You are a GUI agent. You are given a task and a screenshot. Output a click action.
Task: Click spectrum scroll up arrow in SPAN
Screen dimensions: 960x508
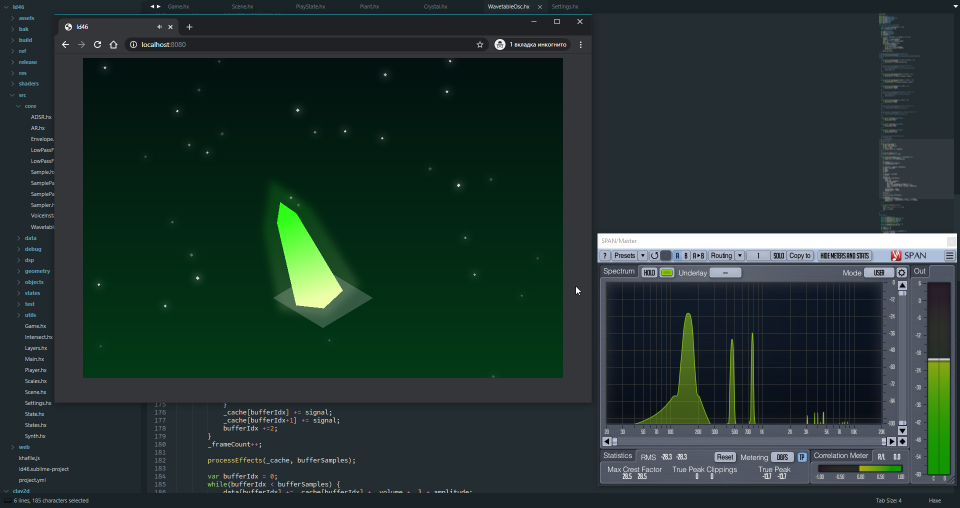(x=902, y=286)
